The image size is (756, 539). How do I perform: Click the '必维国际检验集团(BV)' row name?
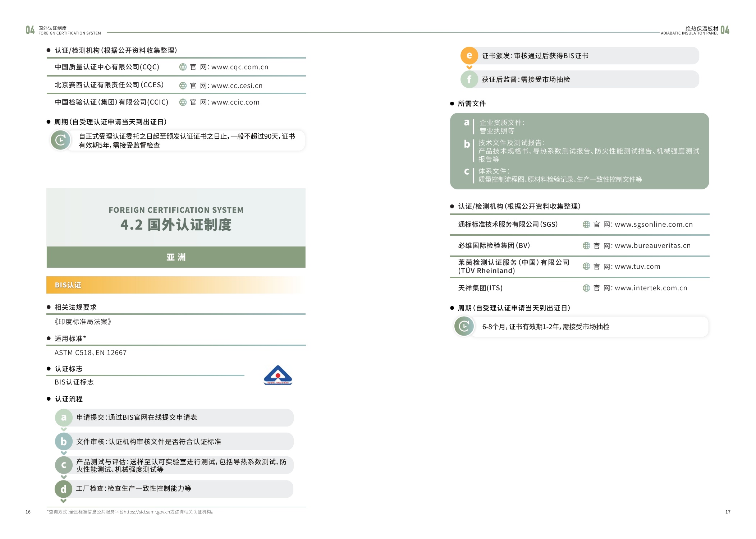pos(494,246)
